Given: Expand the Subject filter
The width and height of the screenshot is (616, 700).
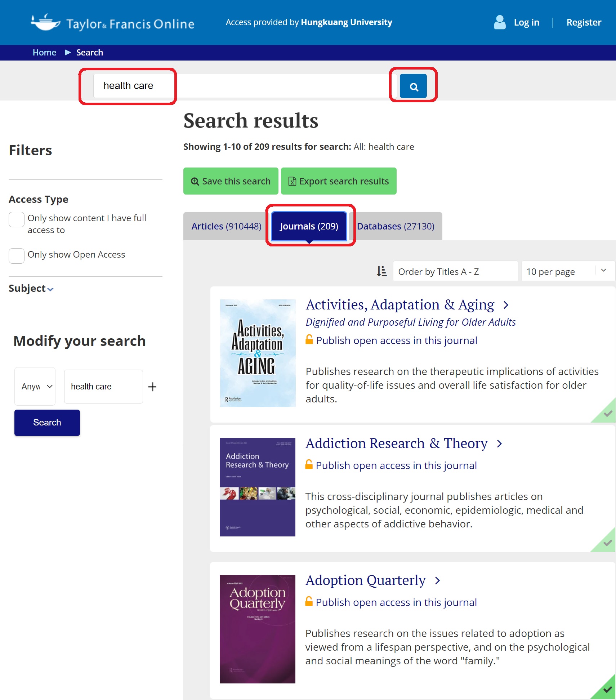Looking at the screenshot, I should pos(31,289).
